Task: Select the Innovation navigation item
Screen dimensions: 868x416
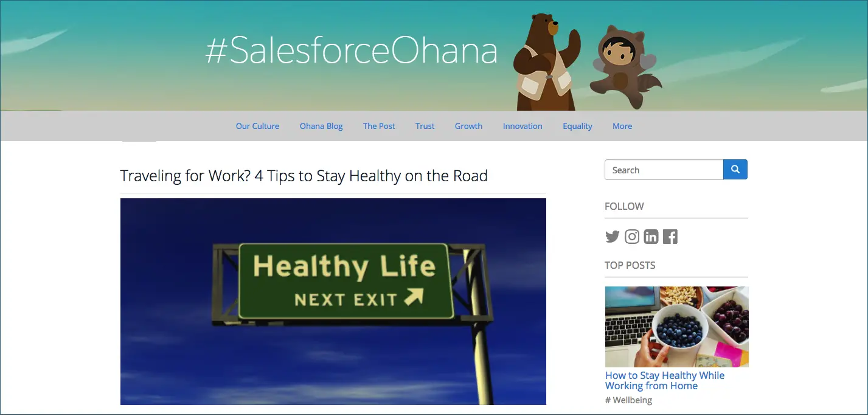Action: click(x=523, y=126)
